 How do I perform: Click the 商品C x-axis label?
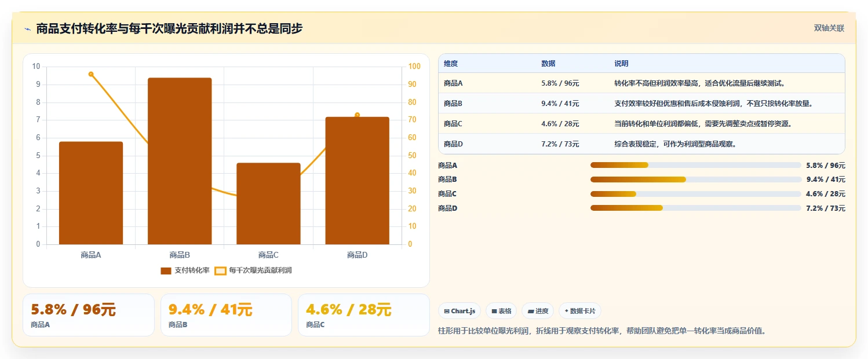(x=268, y=255)
